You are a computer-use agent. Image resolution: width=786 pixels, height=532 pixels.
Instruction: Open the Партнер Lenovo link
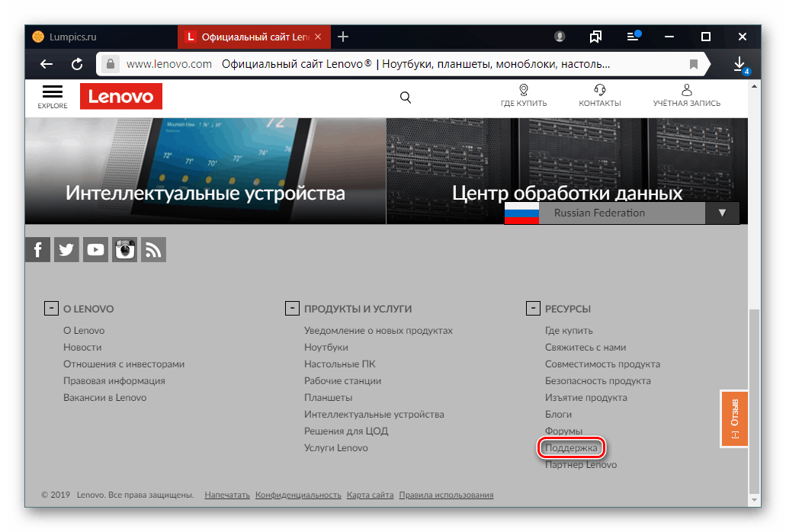pyautogui.click(x=580, y=464)
